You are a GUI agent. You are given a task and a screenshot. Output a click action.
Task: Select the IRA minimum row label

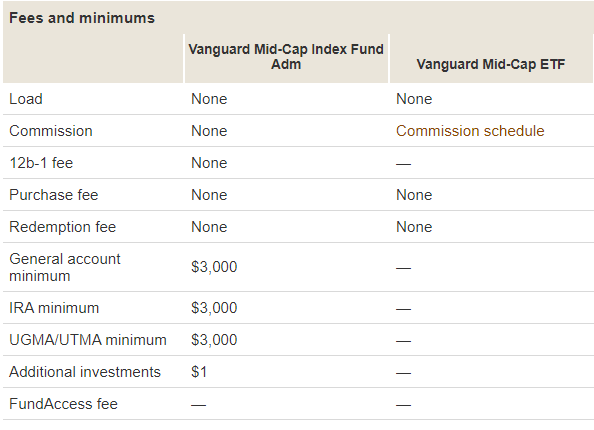pos(54,308)
